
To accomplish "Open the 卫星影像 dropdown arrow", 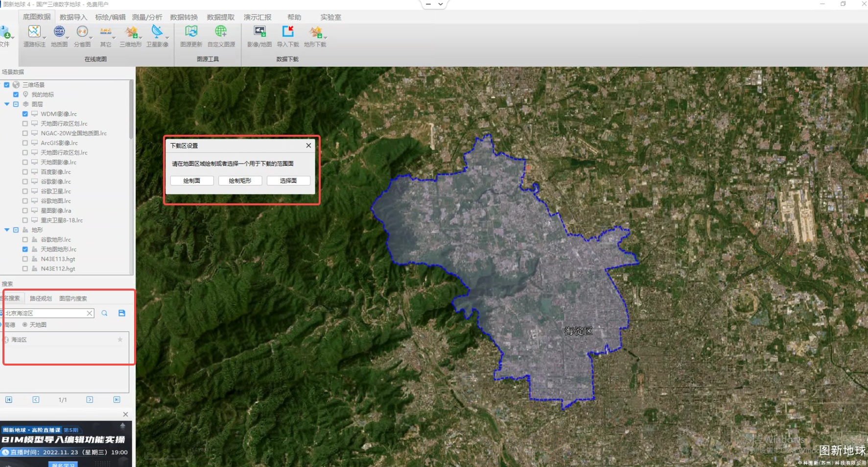I will [167, 38].
